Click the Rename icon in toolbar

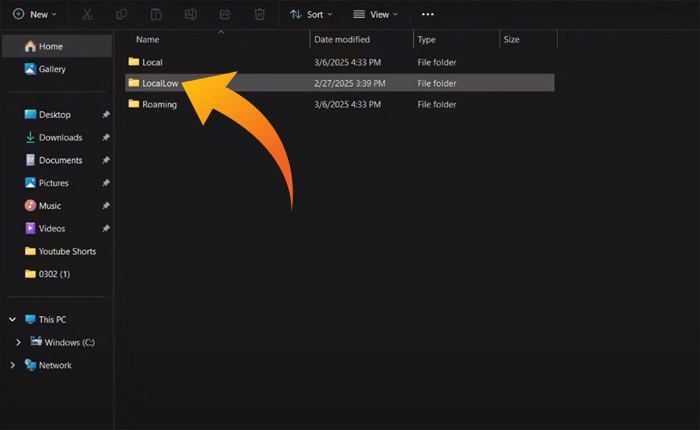click(191, 15)
